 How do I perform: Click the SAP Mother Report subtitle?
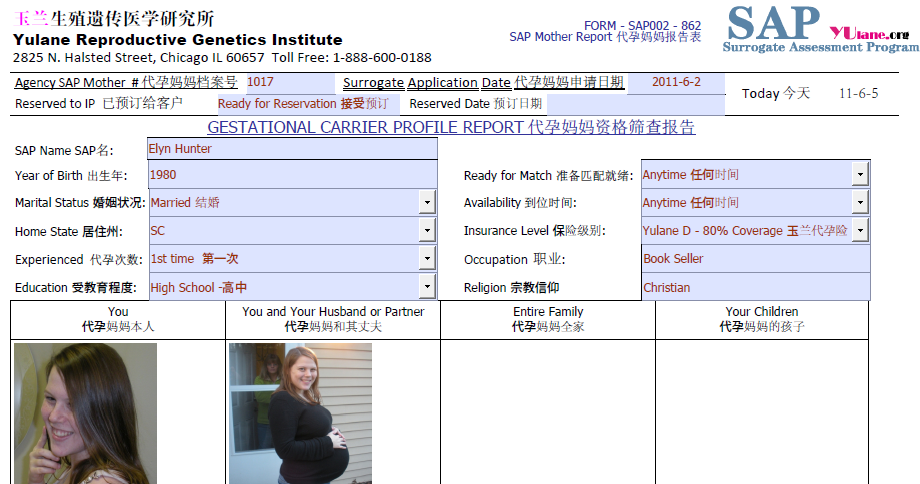605,37
